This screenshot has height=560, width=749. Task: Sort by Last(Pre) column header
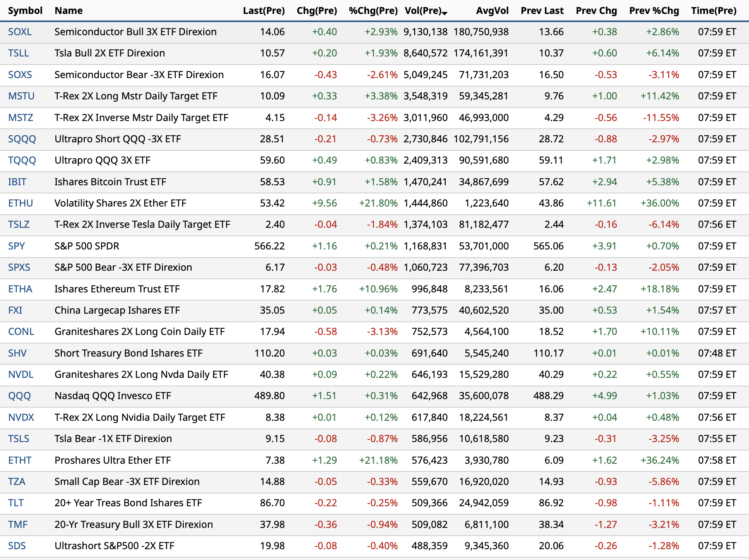tap(263, 10)
